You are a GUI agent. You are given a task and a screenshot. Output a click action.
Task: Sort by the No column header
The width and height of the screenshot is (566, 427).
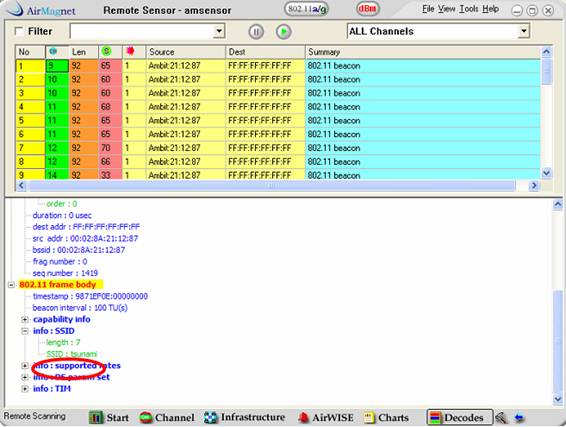(30, 52)
